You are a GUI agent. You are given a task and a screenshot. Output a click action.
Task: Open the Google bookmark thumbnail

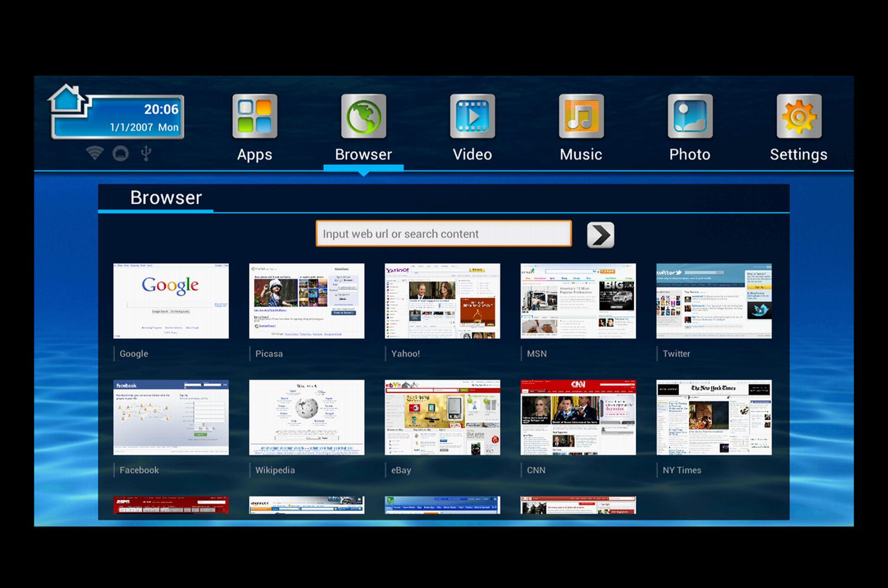171,301
